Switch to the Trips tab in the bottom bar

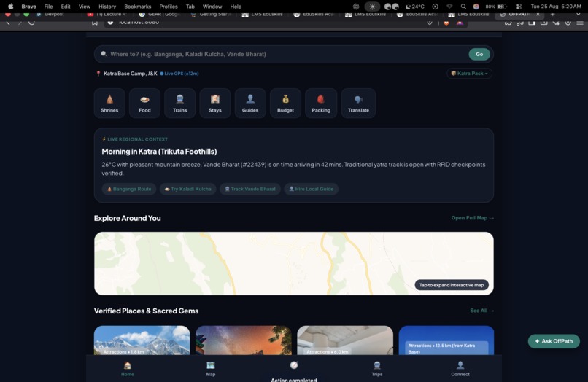point(377,368)
